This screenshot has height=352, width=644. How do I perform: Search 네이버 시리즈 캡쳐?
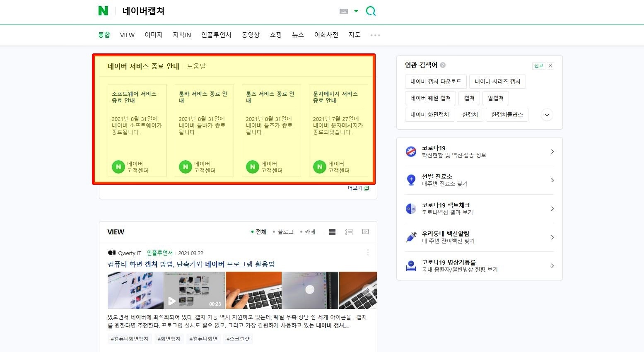click(497, 82)
